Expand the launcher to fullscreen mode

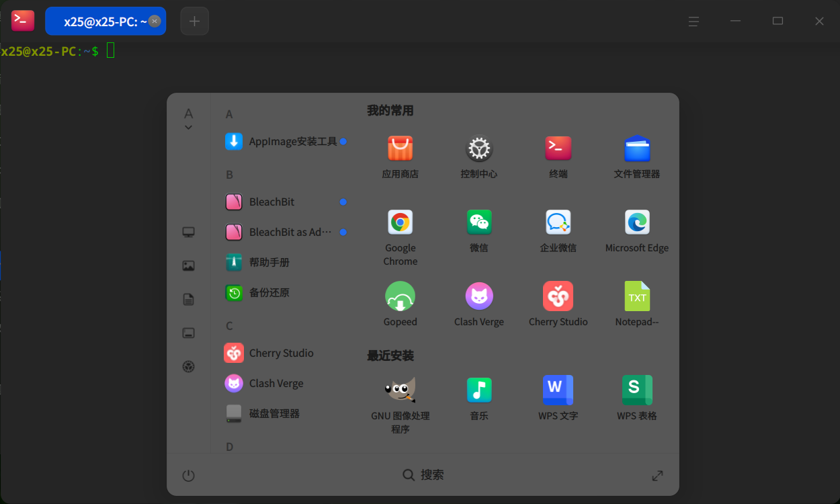(x=658, y=476)
